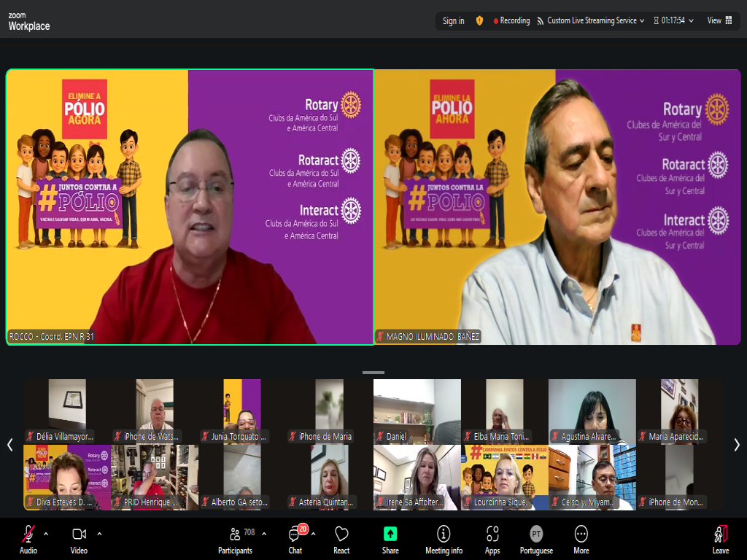
Task: Expand the Video options arrow
Action: [99, 533]
